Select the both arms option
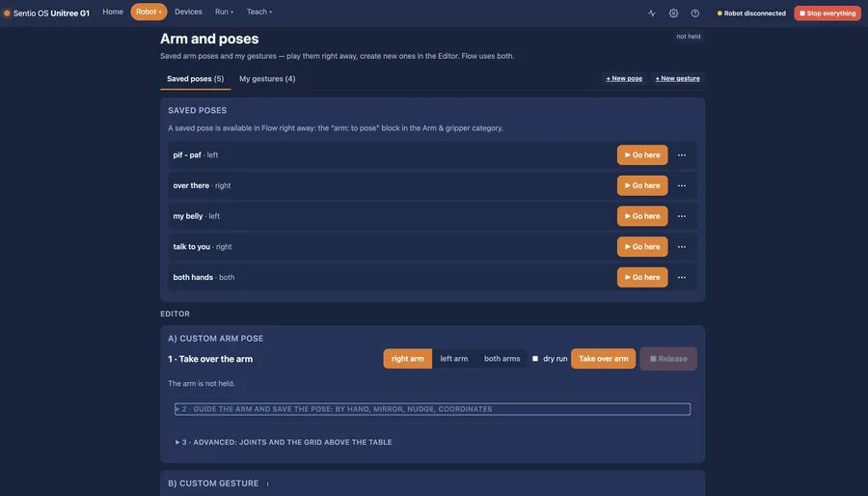 coord(502,359)
